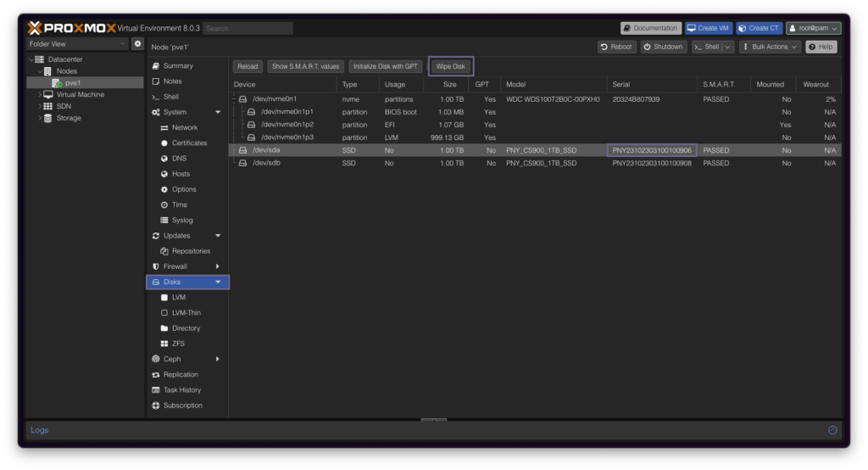Collapse the Datacenter tree node
Image resolution: width=868 pixels, height=470 pixels.
(x=31, y=59)
